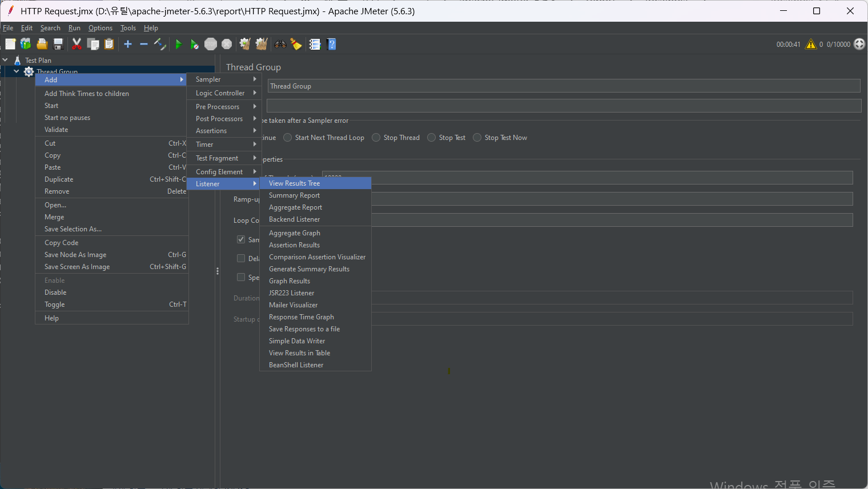Choose Response Time Graph listener
Image resolution: width=868 pixels, height=489 pixels.
point(315,317)
